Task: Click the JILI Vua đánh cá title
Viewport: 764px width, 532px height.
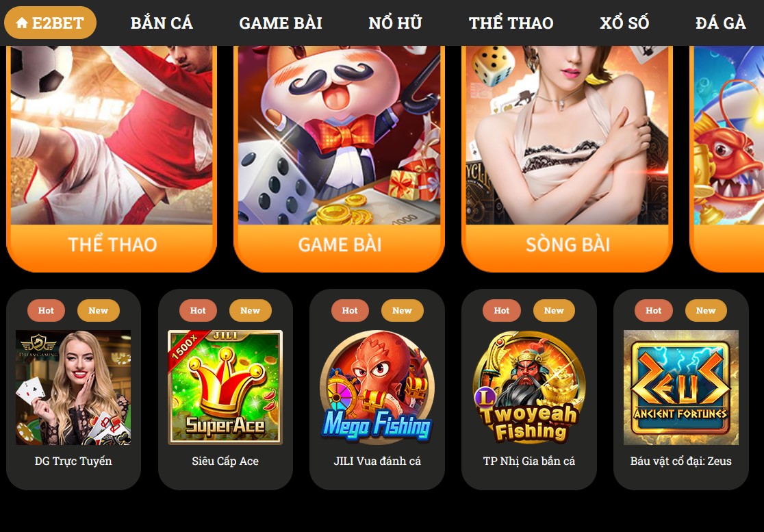Action: (x=377, y=461)
